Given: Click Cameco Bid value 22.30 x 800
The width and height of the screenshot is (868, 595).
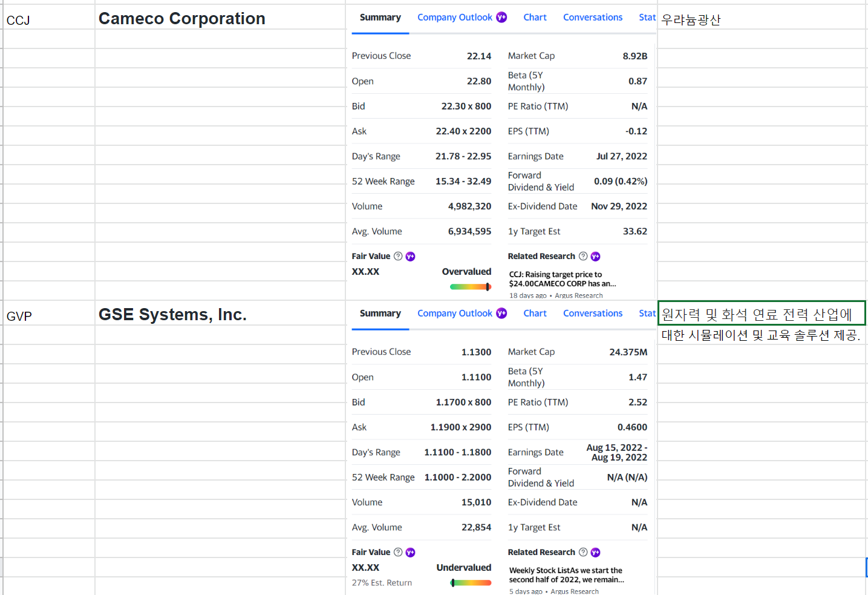Looking at the screenshot, I should pos(466,106).
